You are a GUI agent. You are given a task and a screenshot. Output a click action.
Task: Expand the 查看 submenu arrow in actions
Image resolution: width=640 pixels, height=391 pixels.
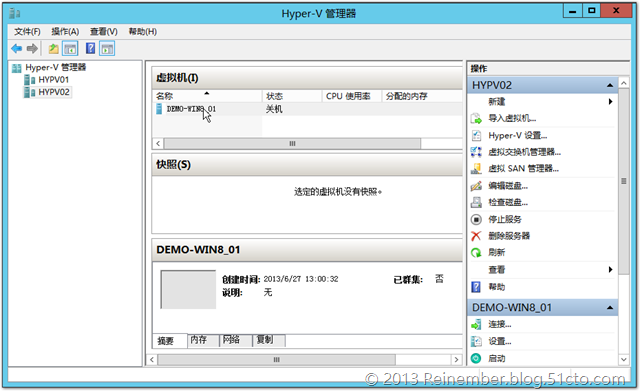click(x=611, y=269)
